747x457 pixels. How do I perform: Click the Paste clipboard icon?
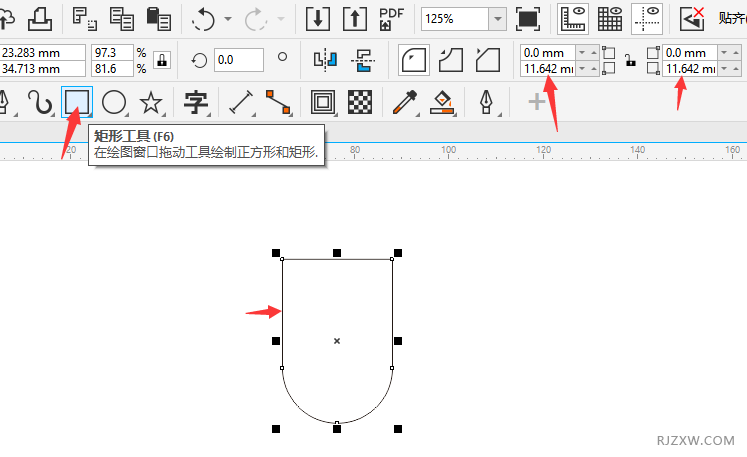pyautogui.click(x=159, y=19)
